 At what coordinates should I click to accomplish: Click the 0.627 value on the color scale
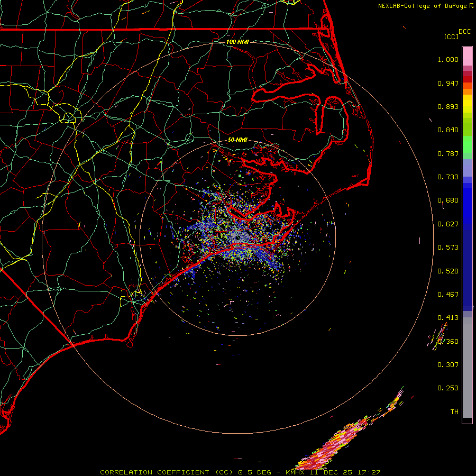coord(448,224)
